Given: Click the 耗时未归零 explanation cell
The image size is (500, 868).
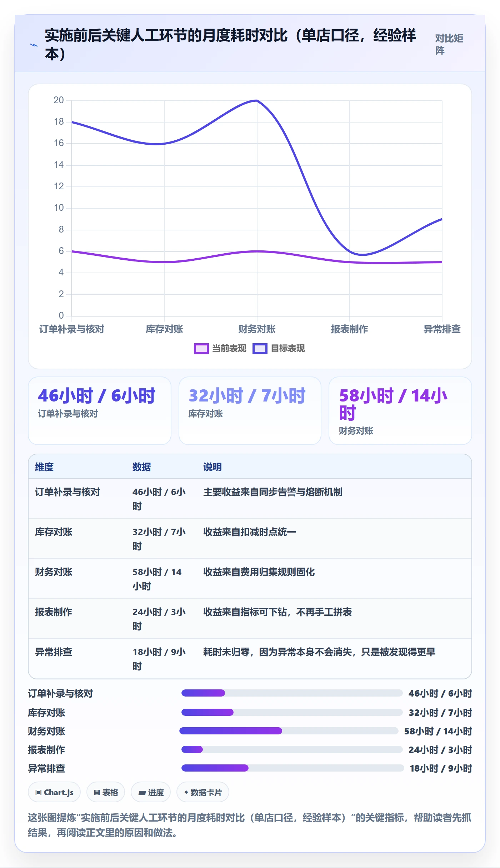Looking at the screenshot, I should 319,652.
